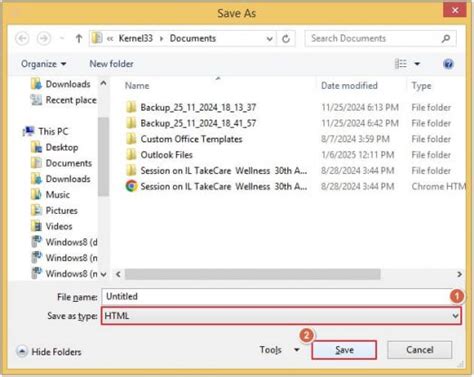Click the Save button

coord(344,350)
